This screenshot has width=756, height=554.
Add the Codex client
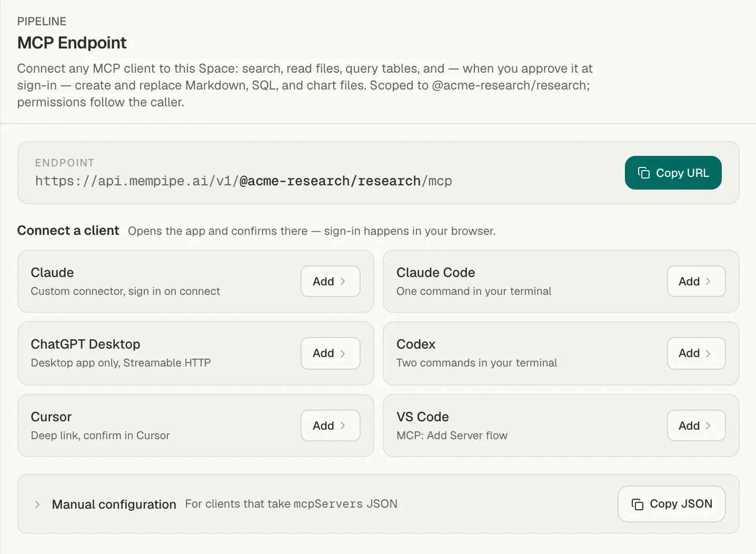pos(696,353)
